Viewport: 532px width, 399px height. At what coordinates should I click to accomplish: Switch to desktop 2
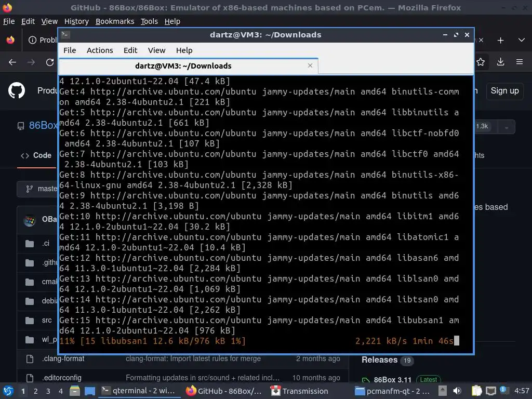coord(36,391)
